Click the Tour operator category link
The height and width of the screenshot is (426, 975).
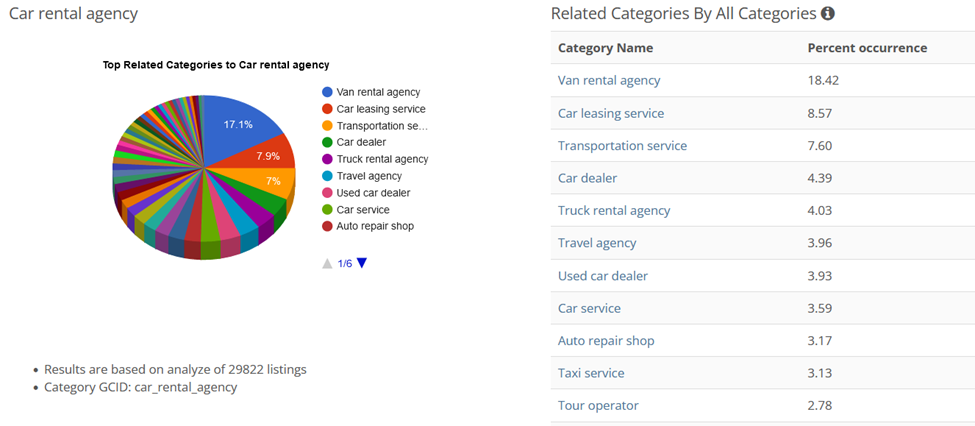(598, 405)
